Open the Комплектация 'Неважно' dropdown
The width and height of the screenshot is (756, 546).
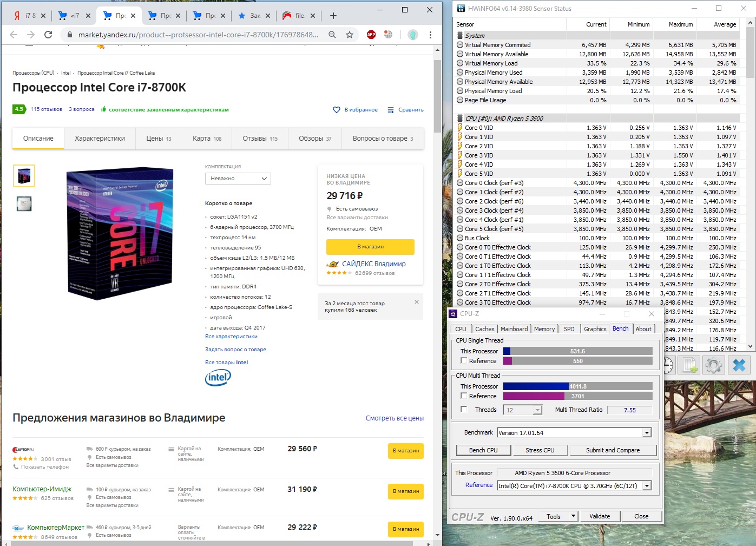[238, 179]
